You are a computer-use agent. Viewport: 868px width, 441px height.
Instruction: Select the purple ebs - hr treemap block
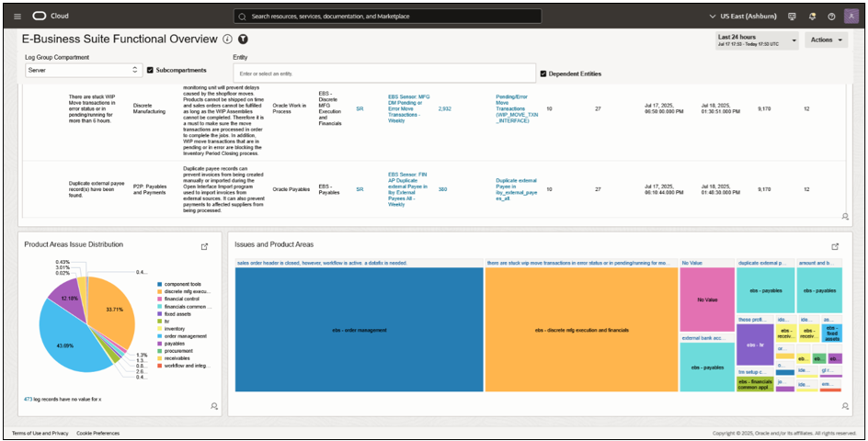coord(755,345)
